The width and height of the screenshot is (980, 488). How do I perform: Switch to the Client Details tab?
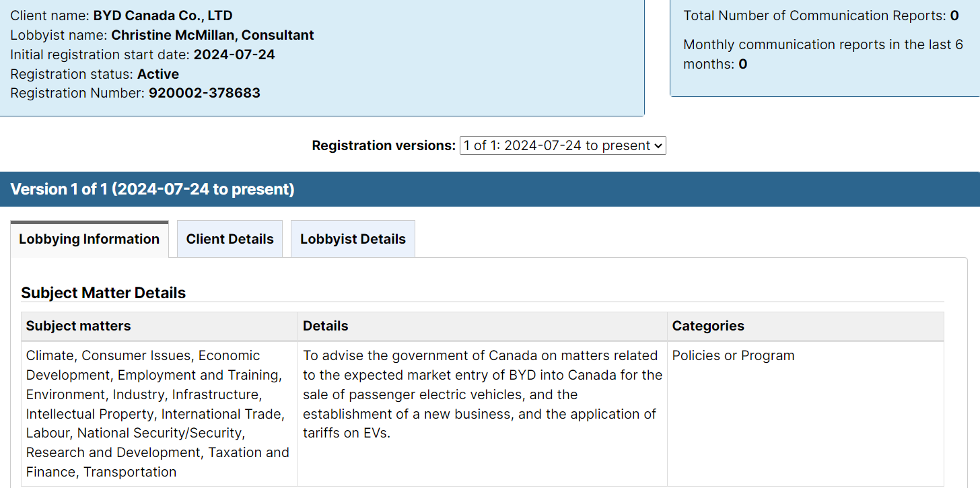click(230, 239)
